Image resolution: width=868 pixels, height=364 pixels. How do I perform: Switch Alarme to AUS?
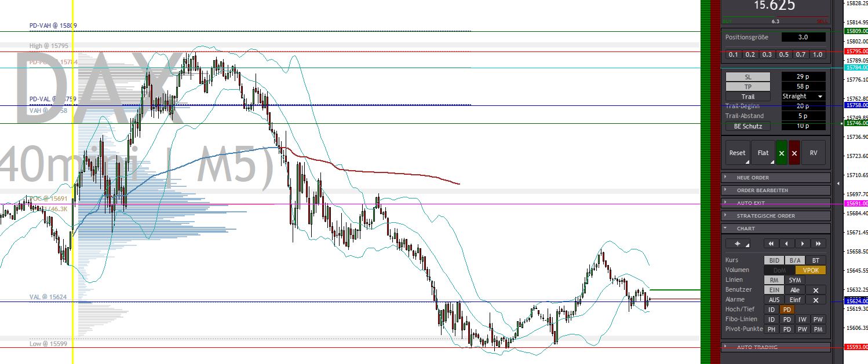774,300
